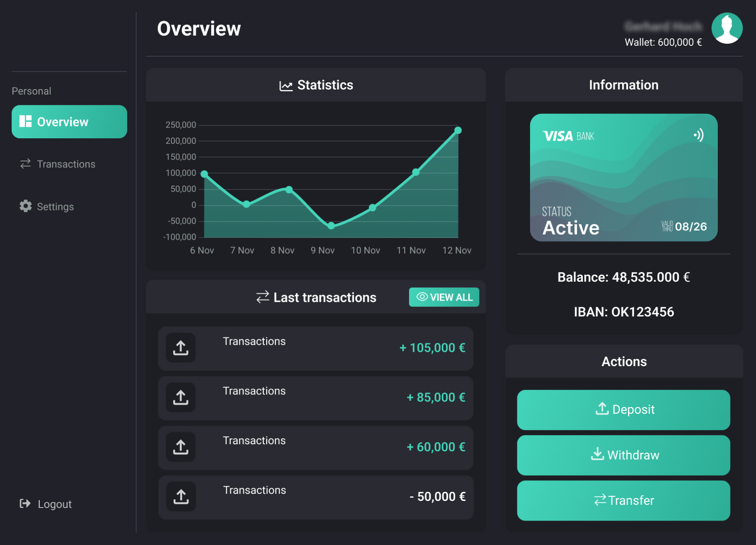Click the Settings gear icon
Screen dimensions: 756x545
pos(26,206)
